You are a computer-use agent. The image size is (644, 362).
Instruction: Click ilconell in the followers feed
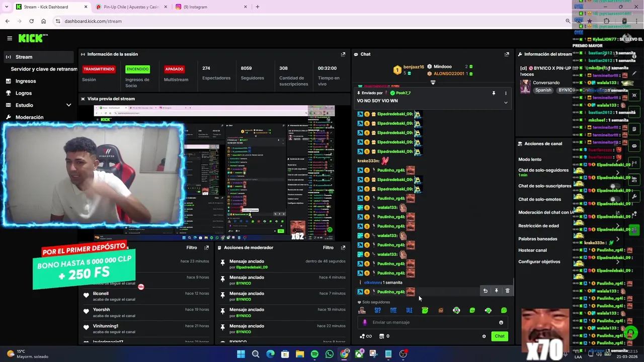(x=101, y=294)
